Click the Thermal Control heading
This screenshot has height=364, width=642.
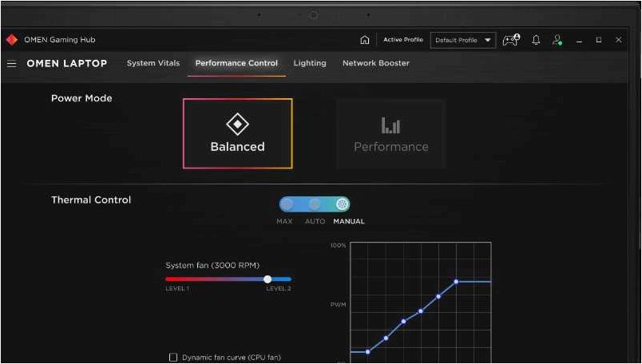(x=91, y=200)
